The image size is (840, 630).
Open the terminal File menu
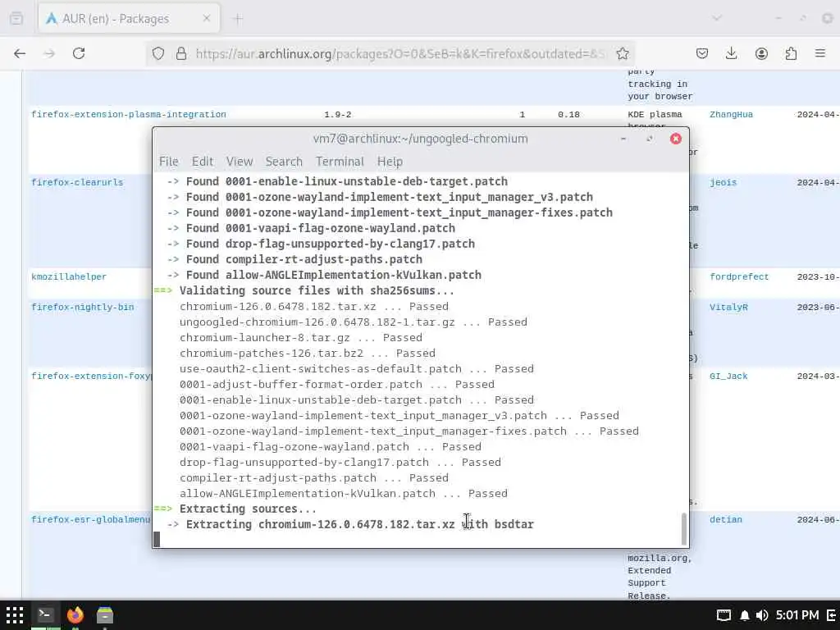[x=169, y=162]
